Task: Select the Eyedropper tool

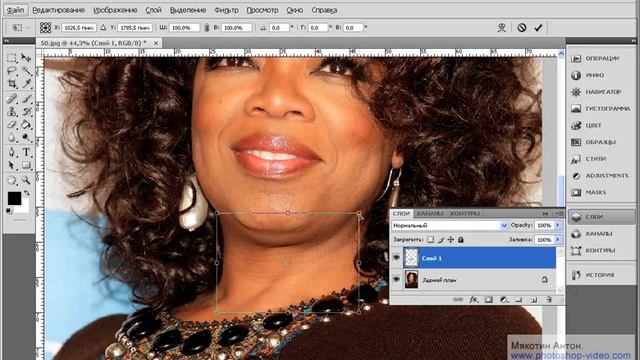Action: pyautogui.click(x=26, y=84)
